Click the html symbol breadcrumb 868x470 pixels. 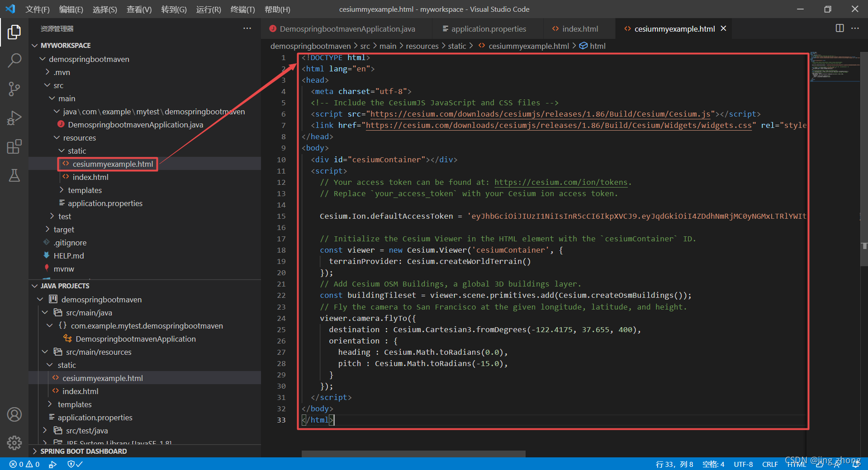[593, 46]
